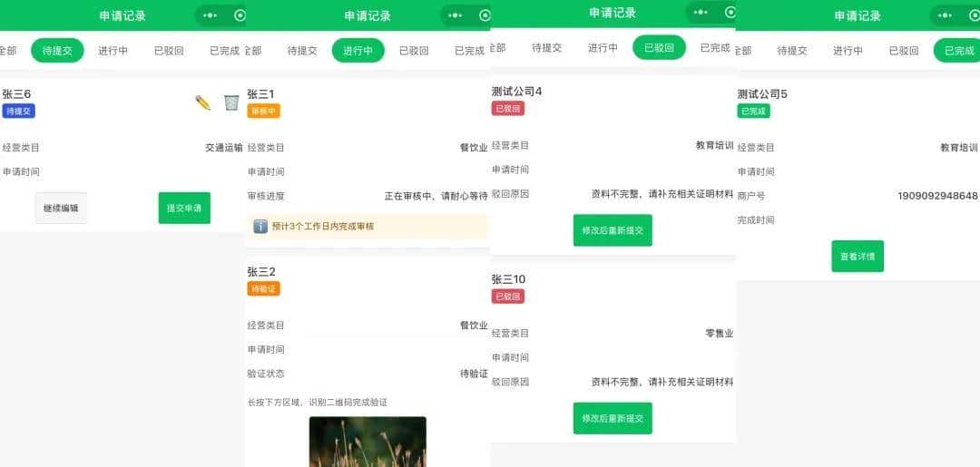Click the info icon beside 预计3个工作日内完成审核
The width and height of the screenshot is (980, 467).
click(x=260, y=226)
